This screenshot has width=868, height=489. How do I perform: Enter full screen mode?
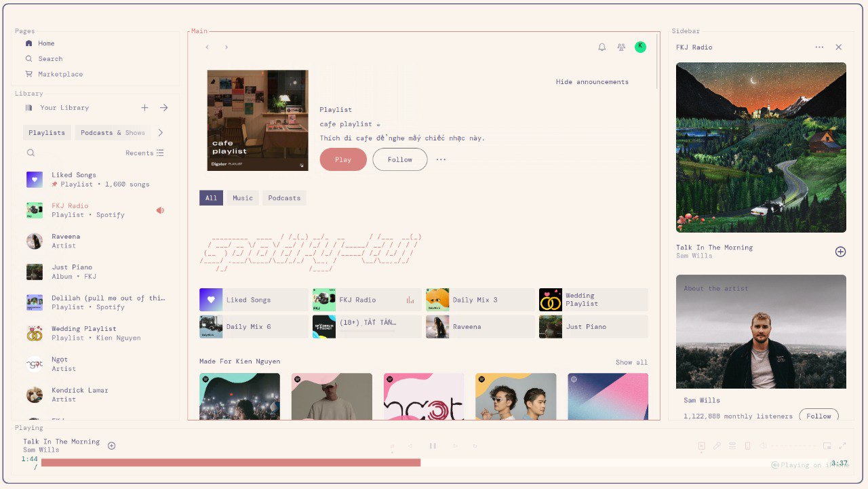(843, 446)
